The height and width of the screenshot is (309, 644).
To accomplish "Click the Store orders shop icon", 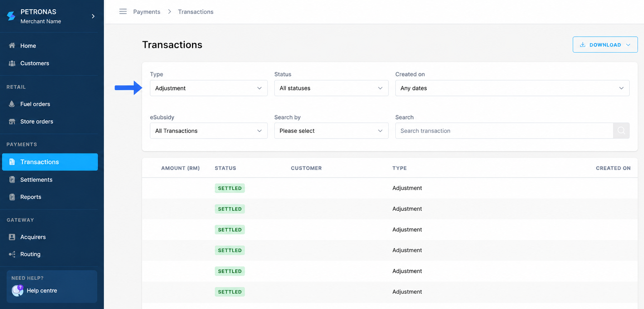I will coord(12,122).
